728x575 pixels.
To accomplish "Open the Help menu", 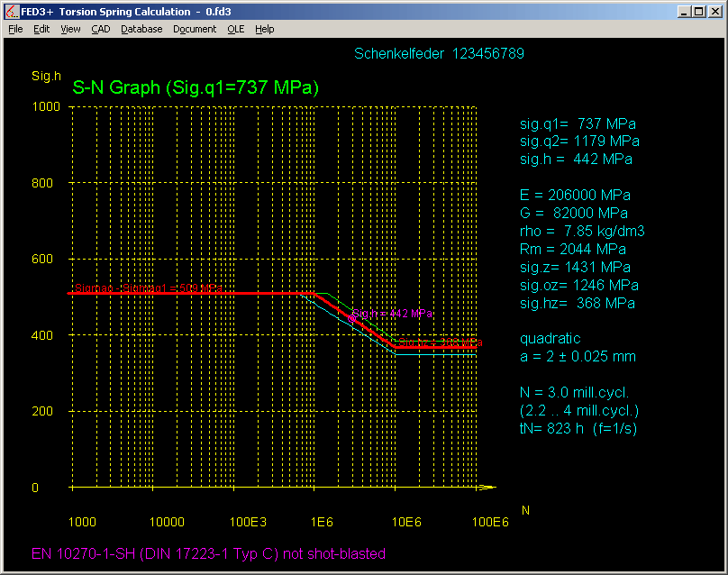I will click(264, 29).
